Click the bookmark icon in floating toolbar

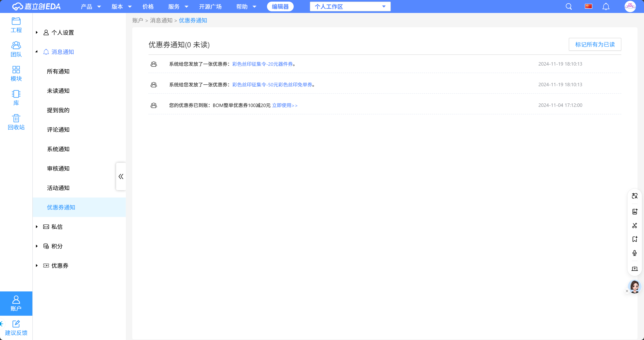point(634,239)
